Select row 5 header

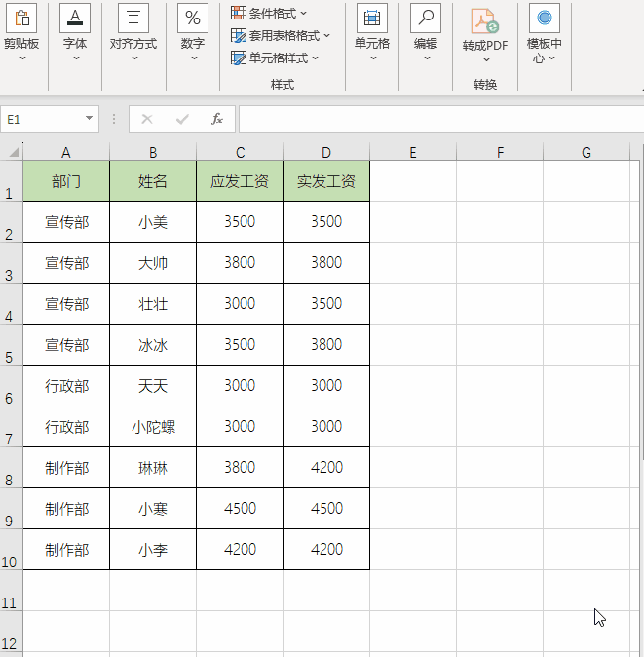[x=12, y=344]
